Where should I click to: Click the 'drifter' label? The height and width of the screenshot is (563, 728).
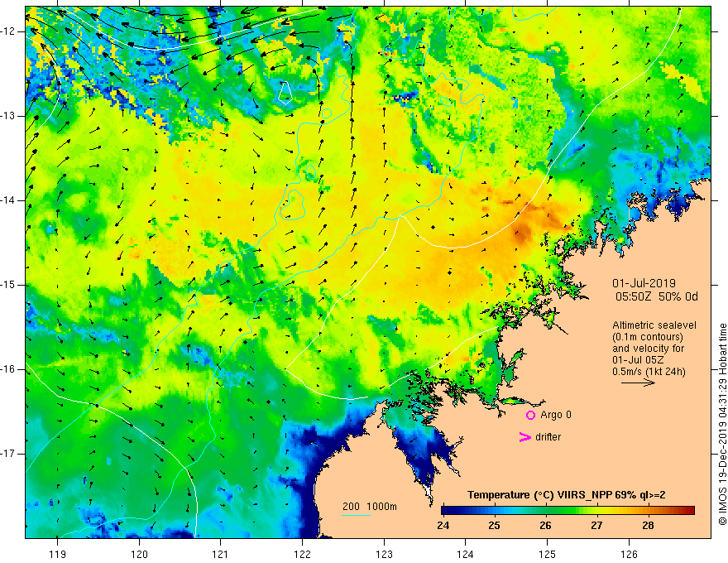point(548,437)
